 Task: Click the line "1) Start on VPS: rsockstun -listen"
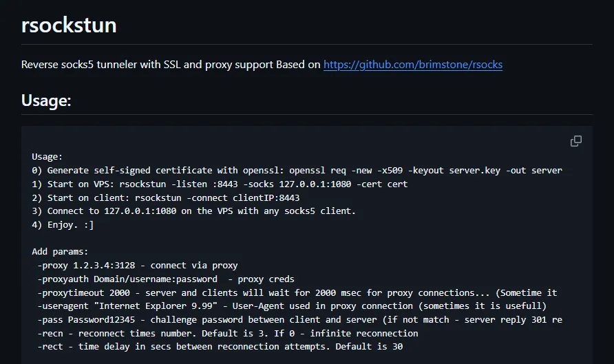(220, 184)
